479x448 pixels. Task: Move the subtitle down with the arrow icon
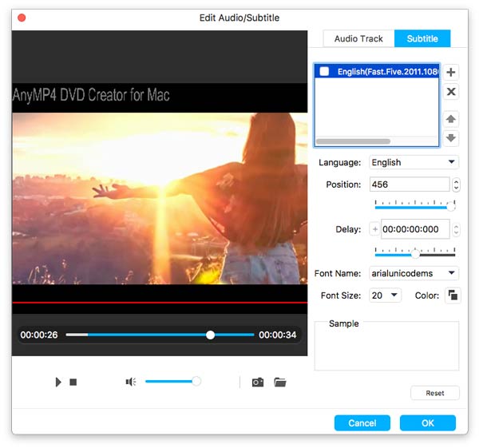(x=451, y=138)
